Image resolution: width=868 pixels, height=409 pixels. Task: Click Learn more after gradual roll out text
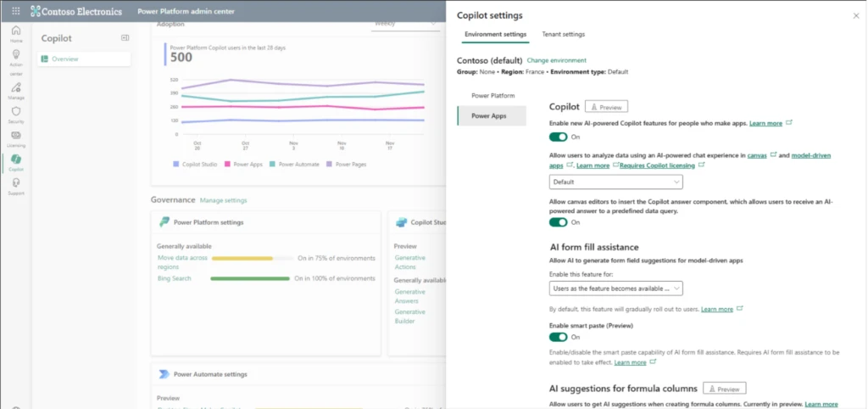[717, 309]
